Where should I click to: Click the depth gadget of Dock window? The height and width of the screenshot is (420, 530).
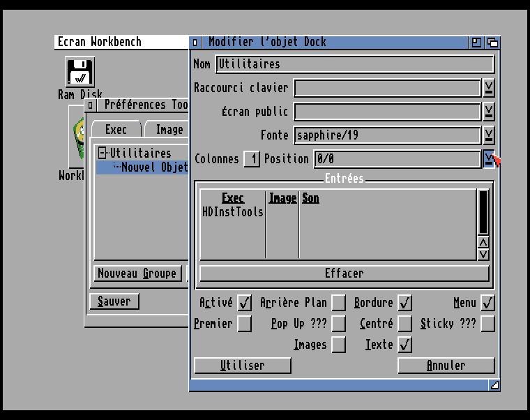pos(492,43)
